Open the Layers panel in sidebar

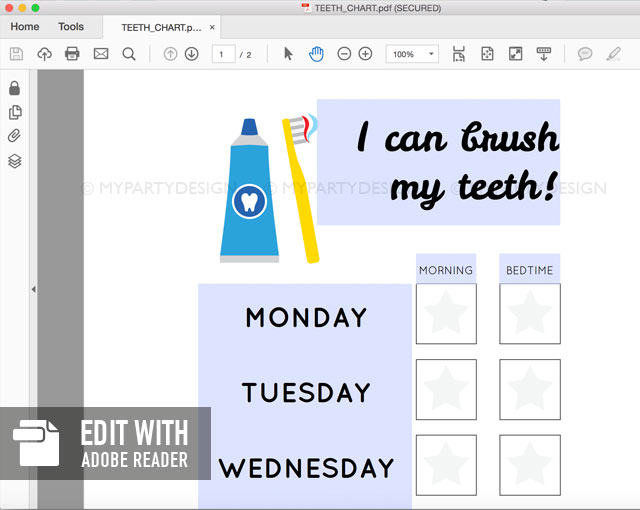14,161
